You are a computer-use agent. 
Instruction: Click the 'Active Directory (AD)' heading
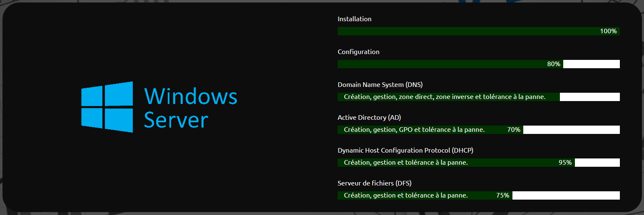pos(369,118)
